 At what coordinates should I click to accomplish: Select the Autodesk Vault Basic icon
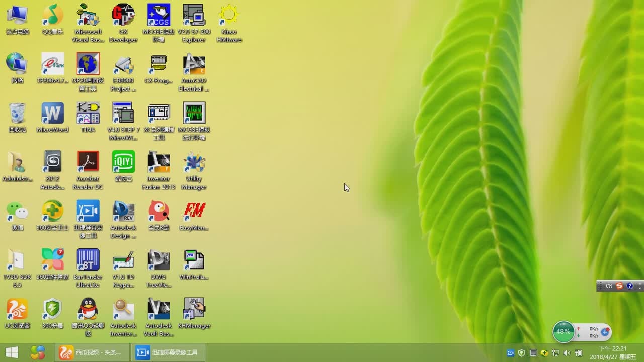(x=158, y=318)
